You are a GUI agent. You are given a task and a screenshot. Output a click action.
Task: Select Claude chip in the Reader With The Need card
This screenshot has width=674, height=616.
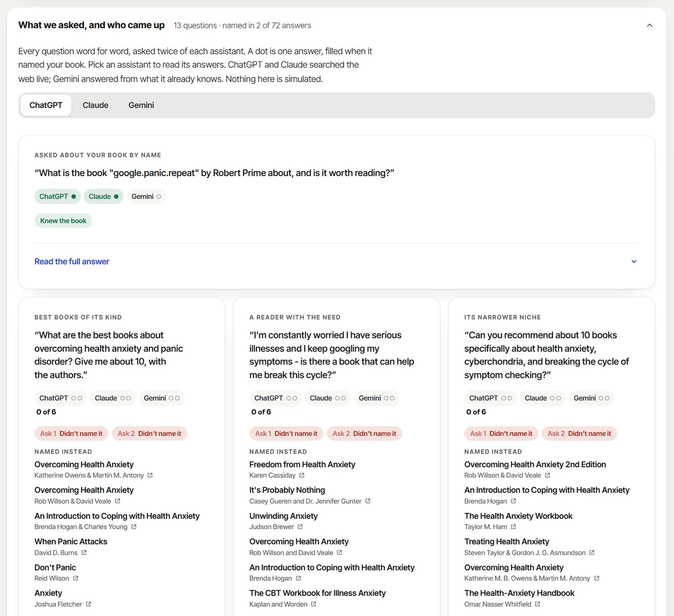(328, 398)
